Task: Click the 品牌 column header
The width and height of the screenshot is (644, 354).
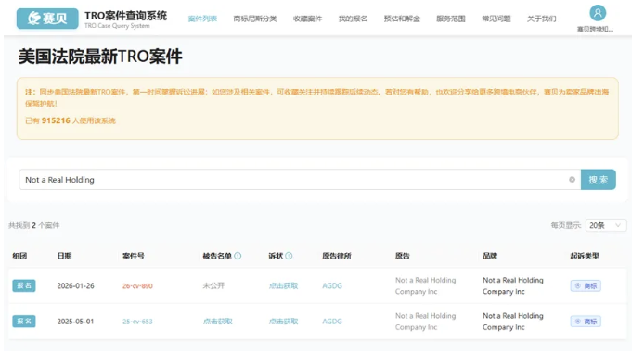Action: 490,256
